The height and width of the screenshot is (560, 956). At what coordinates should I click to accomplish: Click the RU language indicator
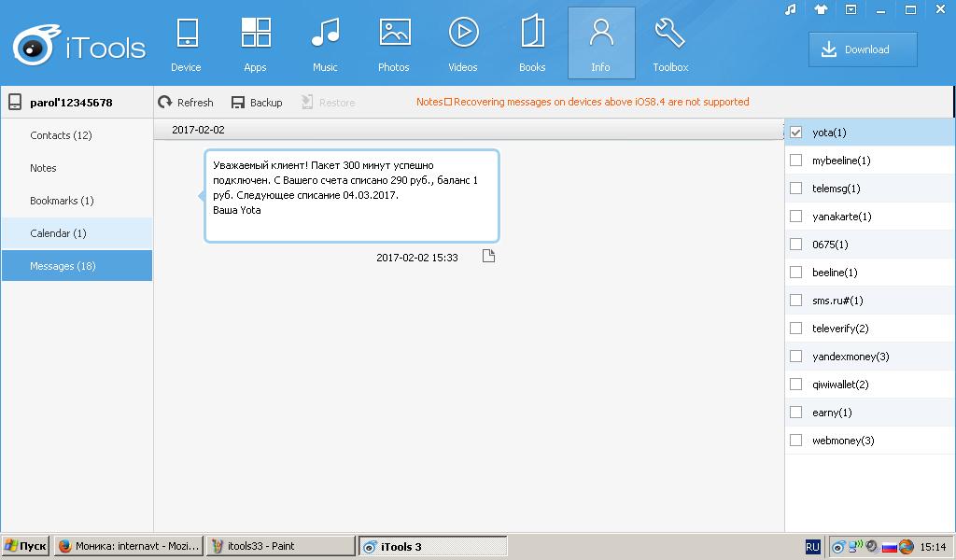coord(813,547)
